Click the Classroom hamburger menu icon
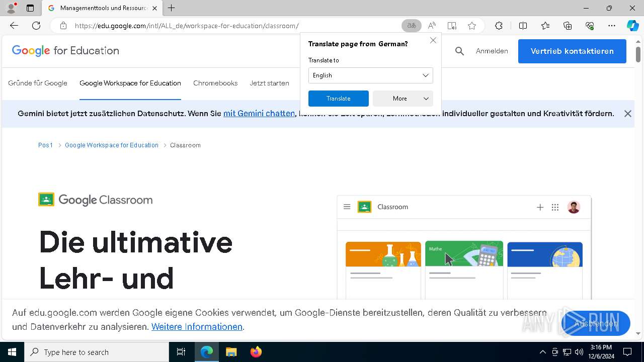The height and width of the screenshot is (362, 644). 347,207
